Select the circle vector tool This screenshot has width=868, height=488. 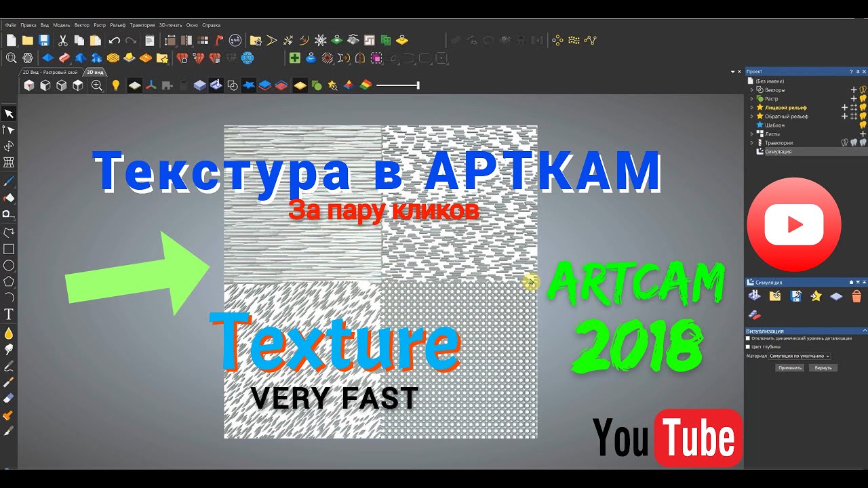(9, 265)
